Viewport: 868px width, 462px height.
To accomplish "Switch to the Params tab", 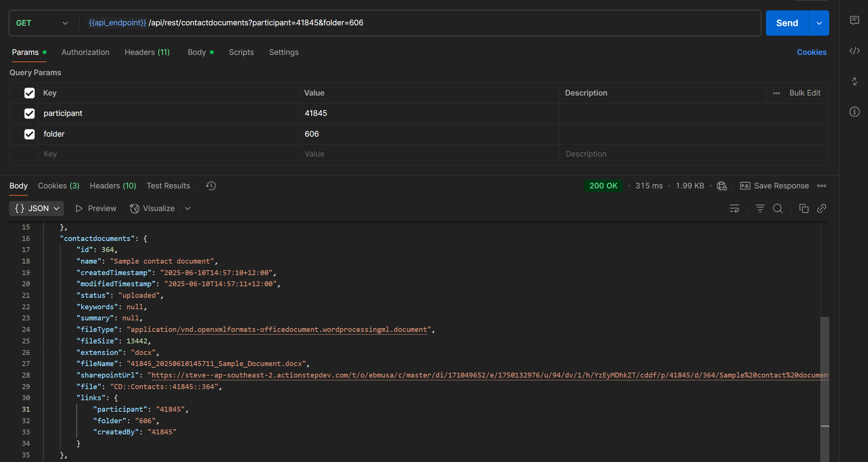I will (29, 52).
